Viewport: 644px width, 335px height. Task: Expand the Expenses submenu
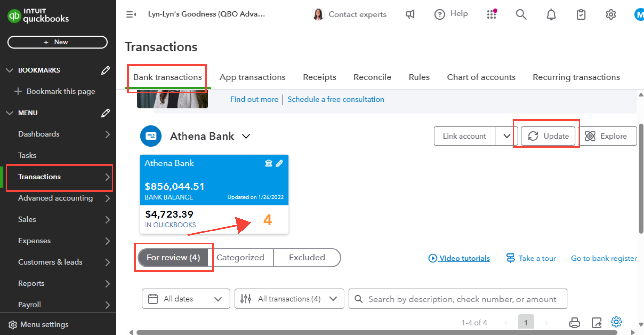click(x=108, y=241)
